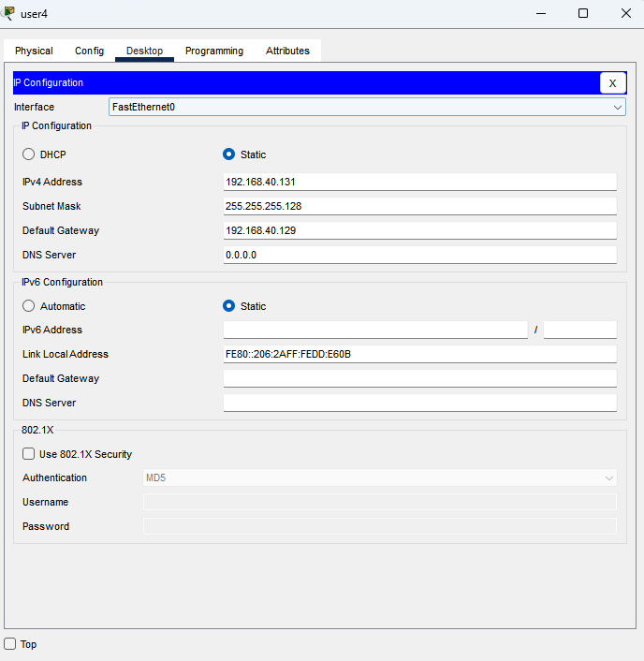Go to the Programming tab
The height and width of the screenshot is (661, 644).
(x=214, y=51)
